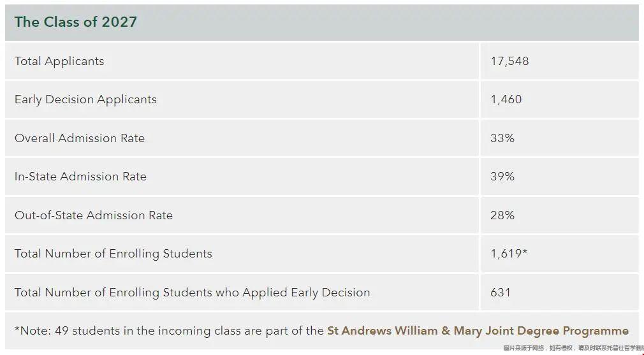The height and width of the screenshot is (355, 644).
Task: Select the Out-of-State Admission Rate label
Action: 94,215
